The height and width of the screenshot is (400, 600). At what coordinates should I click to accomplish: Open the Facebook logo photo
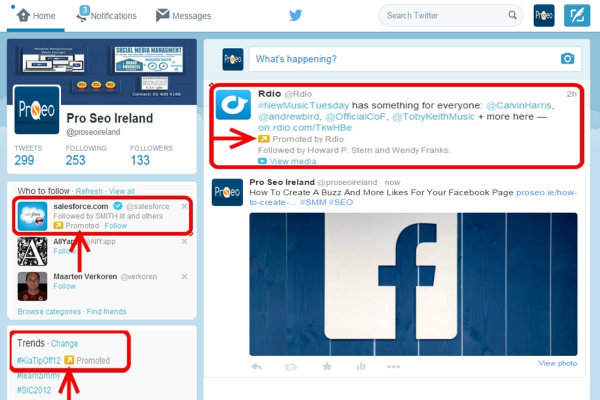pyautogui.click(x=413, y=284)
